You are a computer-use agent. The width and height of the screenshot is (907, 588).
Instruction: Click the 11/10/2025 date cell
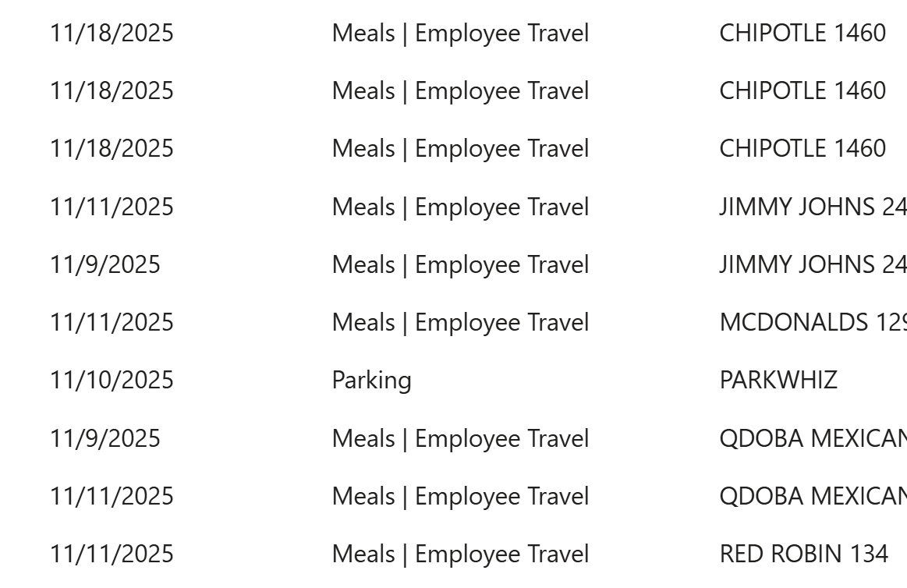tap(112, 381)
